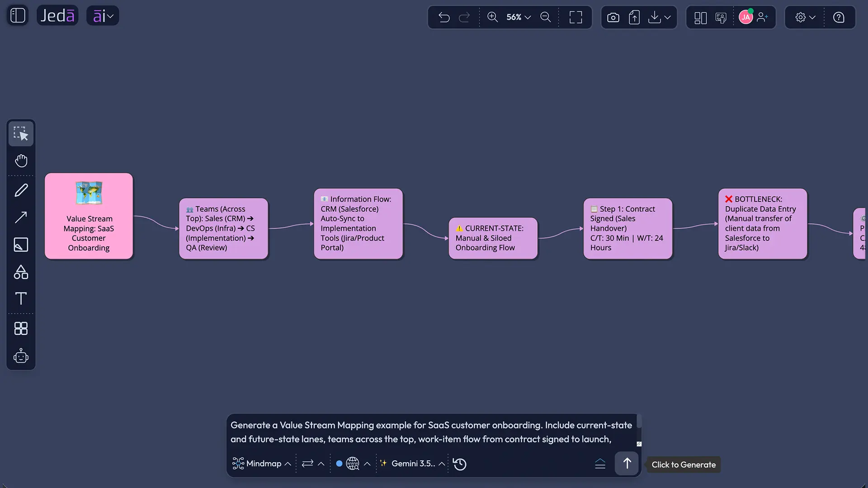Open the AI robot assistant tool
Viewport: 868px width, 488px height.
coord(21,356)
